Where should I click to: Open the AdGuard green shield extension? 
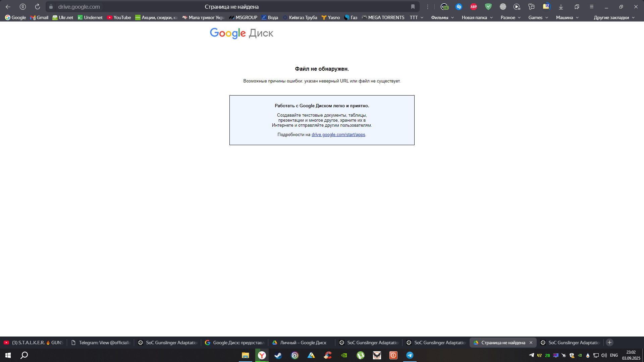[488, 7]
